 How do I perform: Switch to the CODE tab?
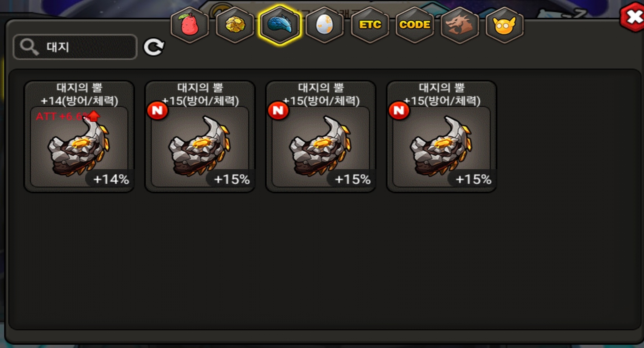coord(415,25)
